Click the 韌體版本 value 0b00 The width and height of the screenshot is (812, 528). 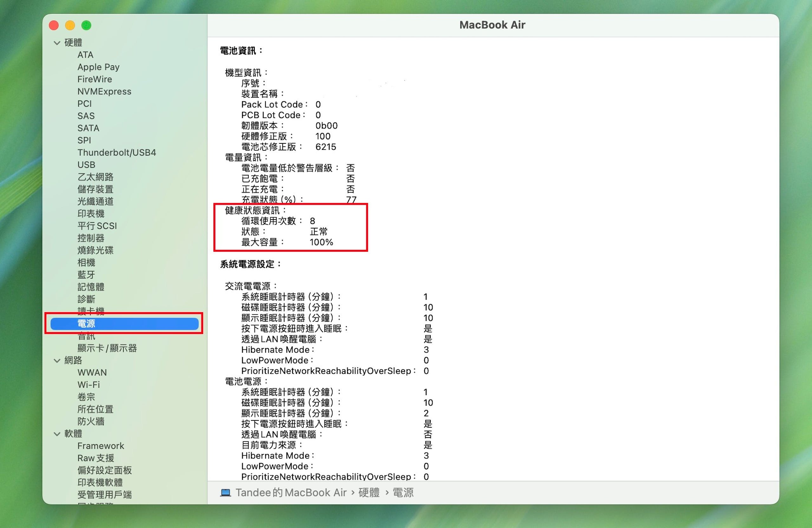pyautogui.click(x=326, y=126)
